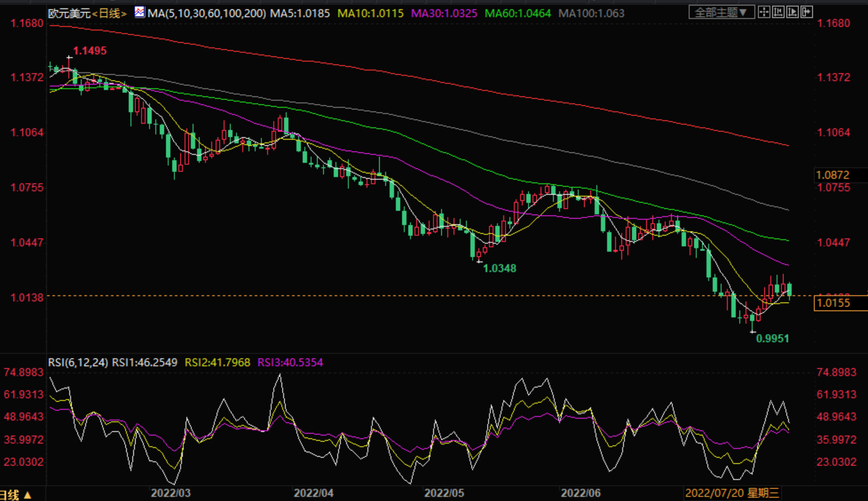Click the right RSI 48.9643 label
Image resolution: width=868 pixels, height=501 pixels.
pyautogui.click(x=837, y=417)
